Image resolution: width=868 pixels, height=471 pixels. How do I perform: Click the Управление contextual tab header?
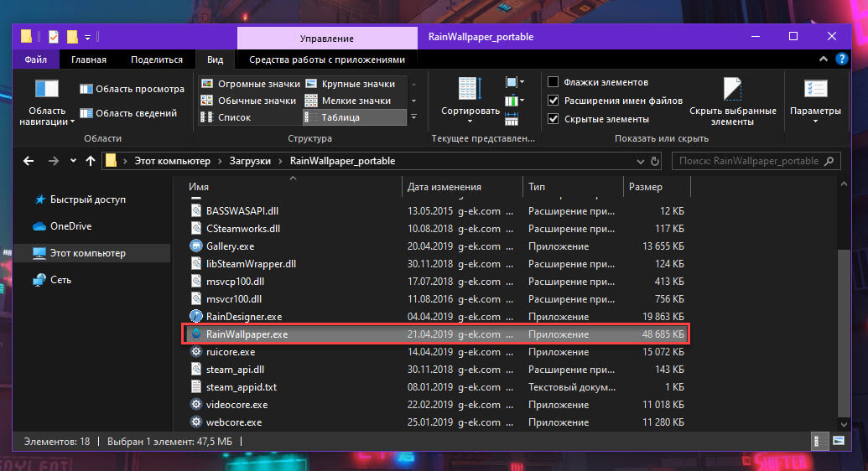[x=326, y=39]
